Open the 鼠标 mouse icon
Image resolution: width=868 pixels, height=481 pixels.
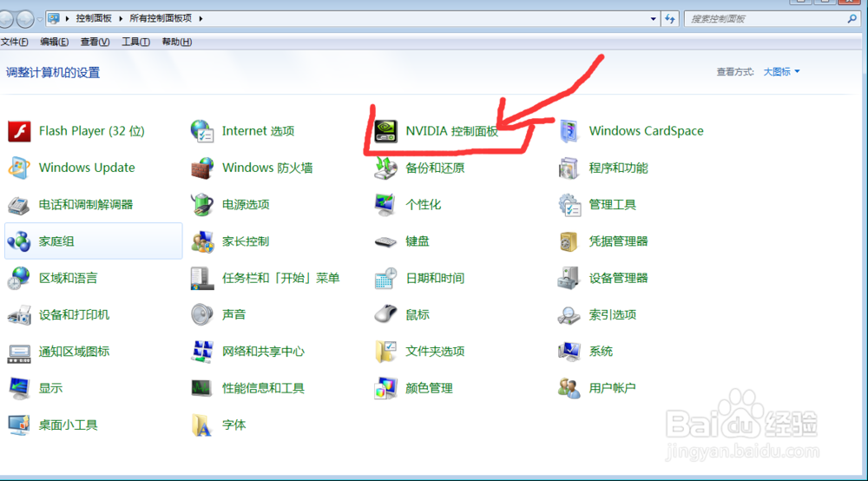(x=385, y=315)
